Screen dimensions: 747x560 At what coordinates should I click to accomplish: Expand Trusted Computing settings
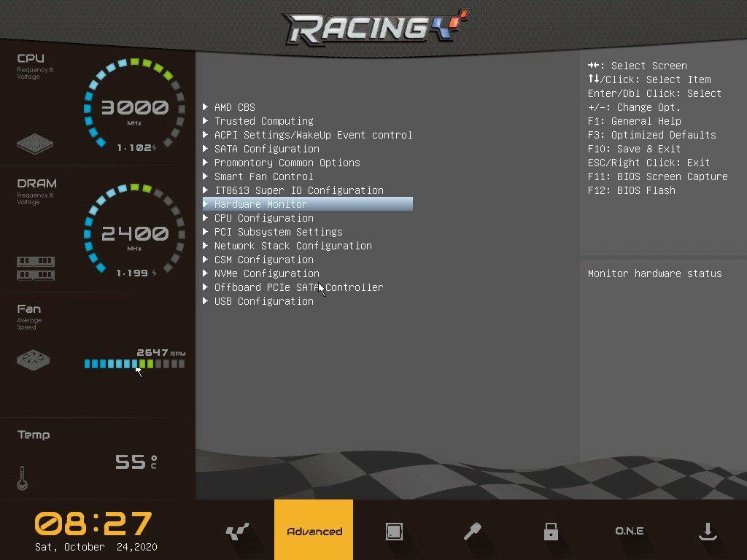pos(263,121)
